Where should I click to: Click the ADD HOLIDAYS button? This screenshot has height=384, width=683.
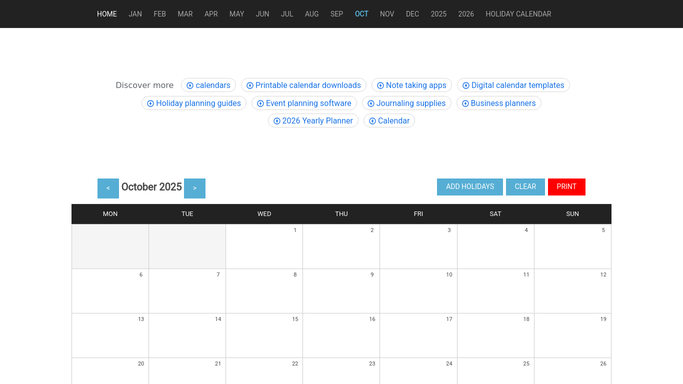[470, 187]
